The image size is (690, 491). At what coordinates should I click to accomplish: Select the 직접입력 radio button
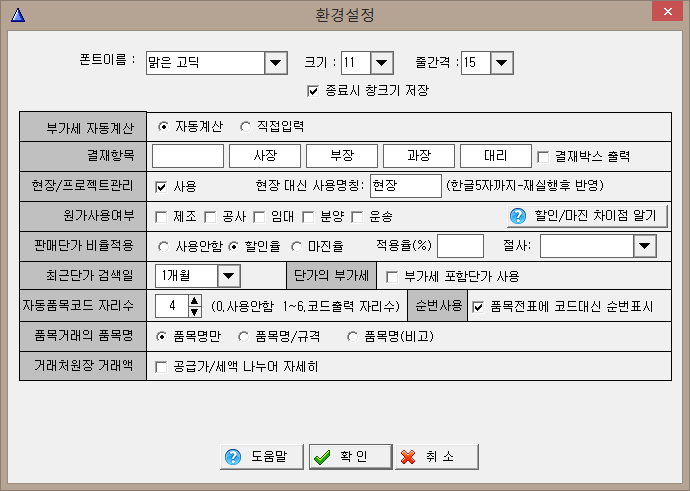pos(245,127)
